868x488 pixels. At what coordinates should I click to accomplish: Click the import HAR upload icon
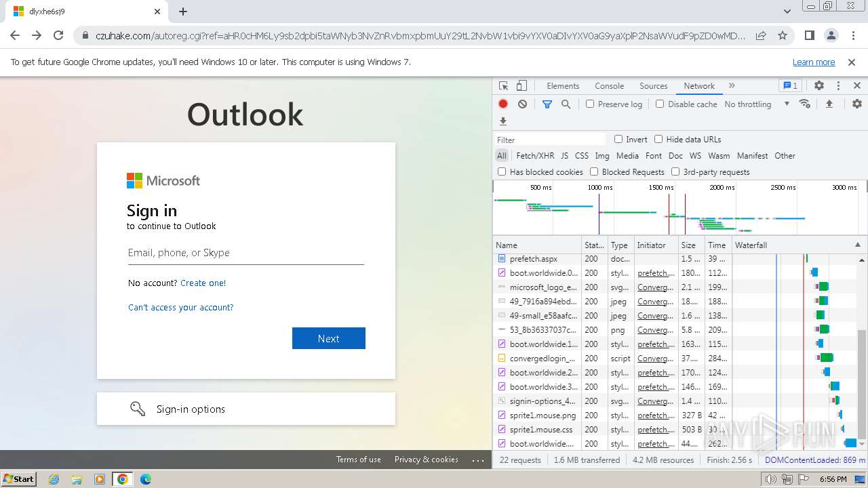coord(829,104)
